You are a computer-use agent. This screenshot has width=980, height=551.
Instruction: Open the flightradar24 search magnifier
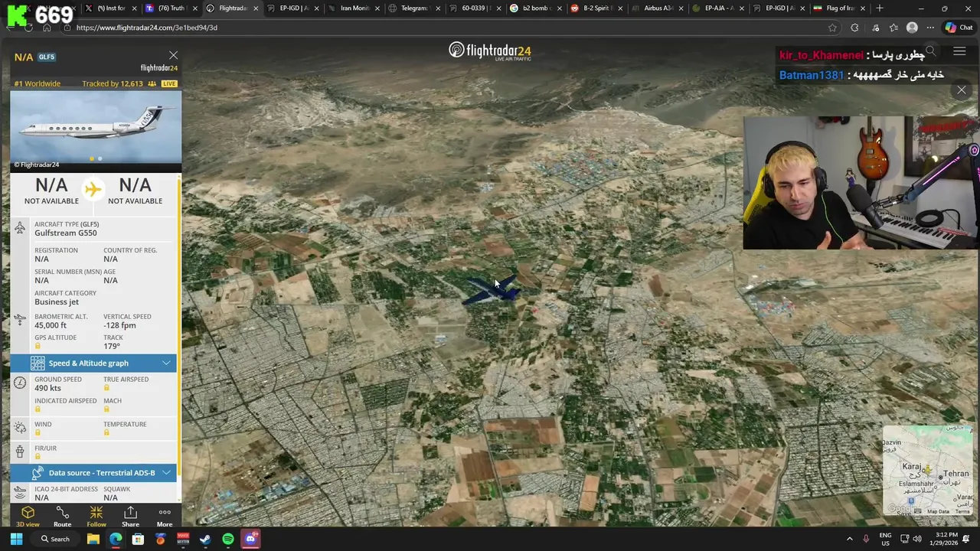(930, 51)
